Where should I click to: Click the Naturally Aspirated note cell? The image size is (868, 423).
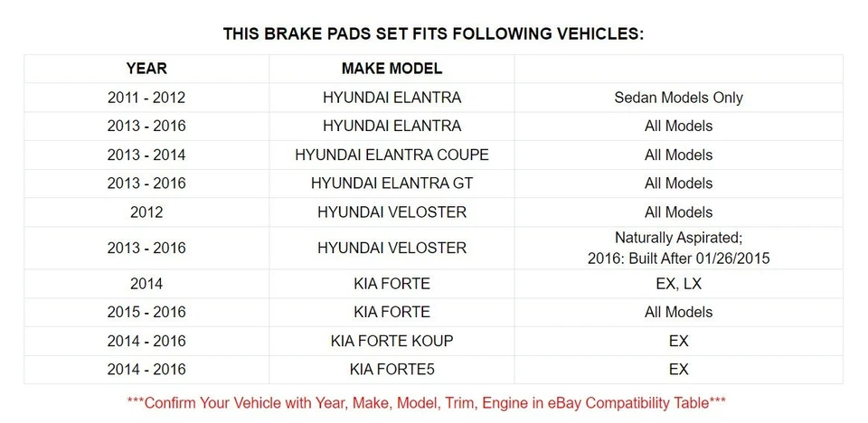point(678,248)
